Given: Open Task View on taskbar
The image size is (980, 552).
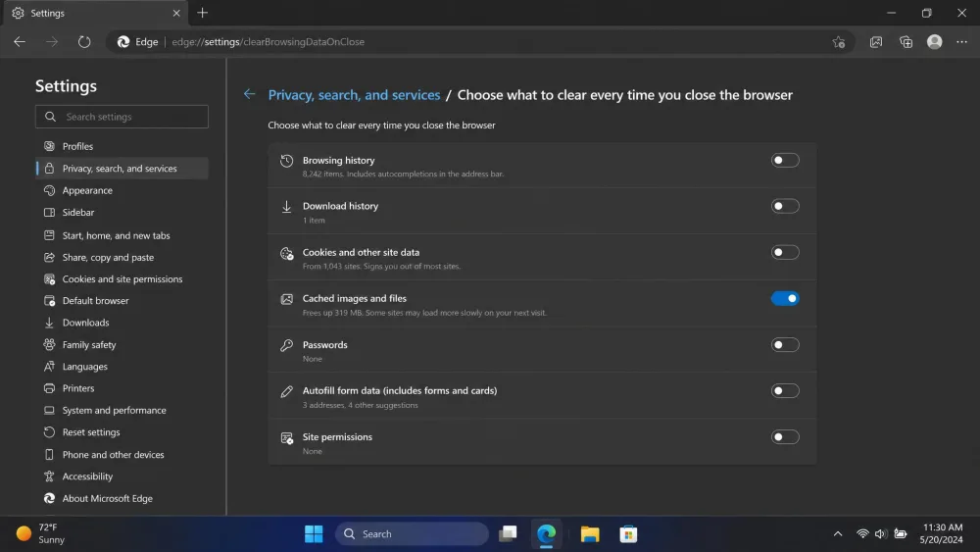Looking at the screenshot, I should [x=508, y=534].
